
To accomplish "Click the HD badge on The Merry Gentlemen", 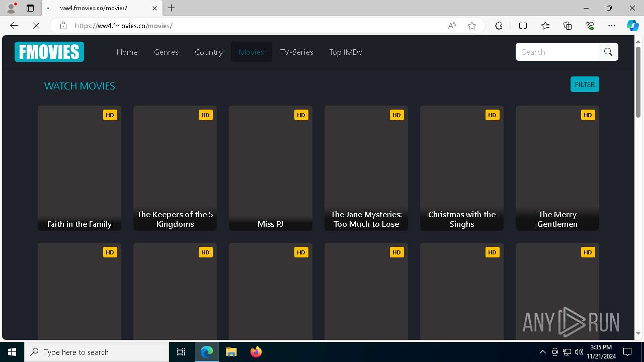I will (588, 115).
